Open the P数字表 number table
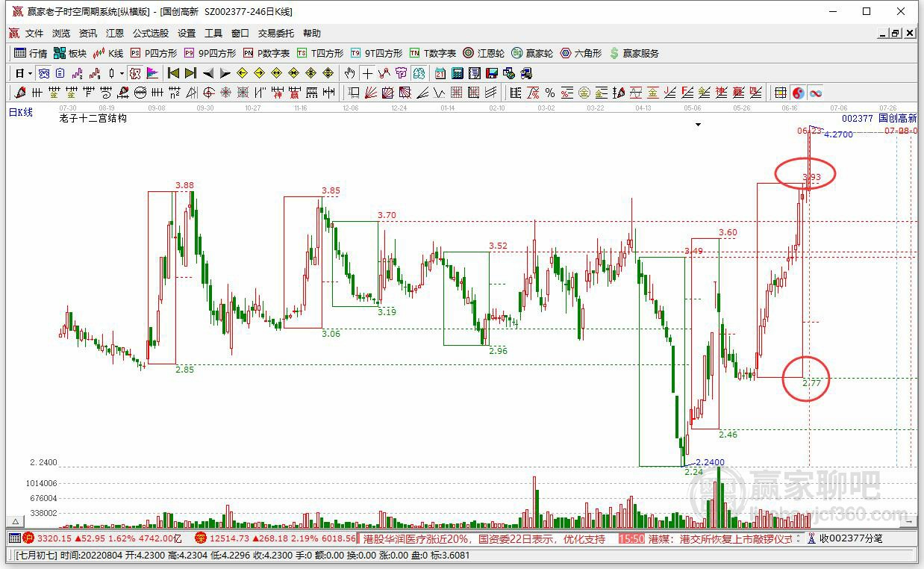This screenshot has height=569, width=924. point(266,53)
